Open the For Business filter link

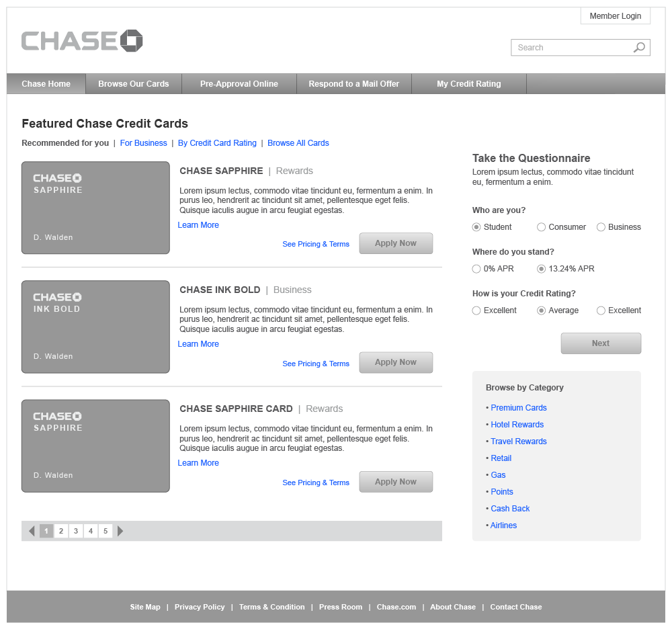(144, 142)
